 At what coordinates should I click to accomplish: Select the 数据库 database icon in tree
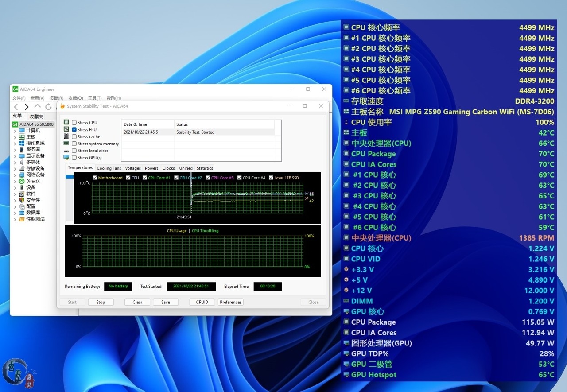[x=22, y=213]
